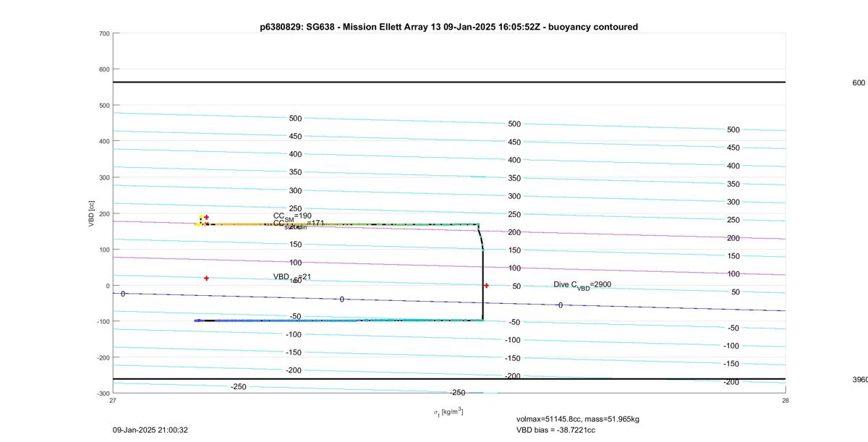Click the Dive C VBD=2900 annotation
The width and height of the screenshot is (868, 442).
tap(582, 285)
